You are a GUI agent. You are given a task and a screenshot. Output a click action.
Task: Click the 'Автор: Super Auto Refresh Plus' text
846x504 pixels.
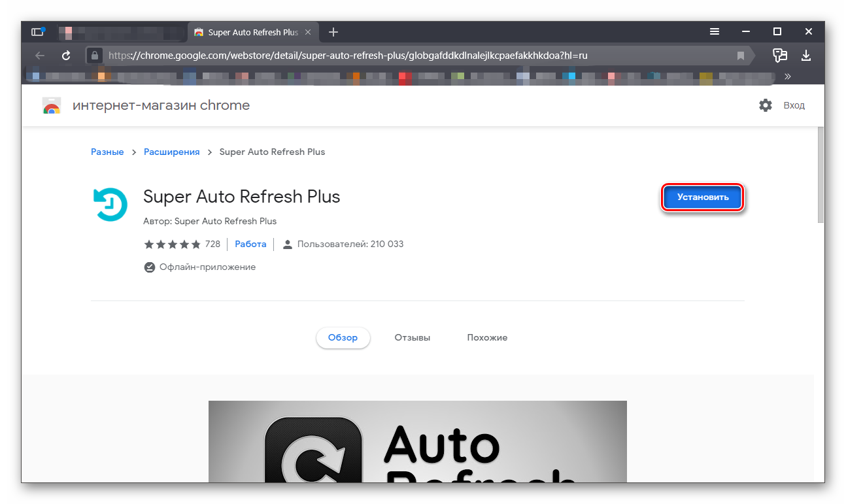pos(210,221)
